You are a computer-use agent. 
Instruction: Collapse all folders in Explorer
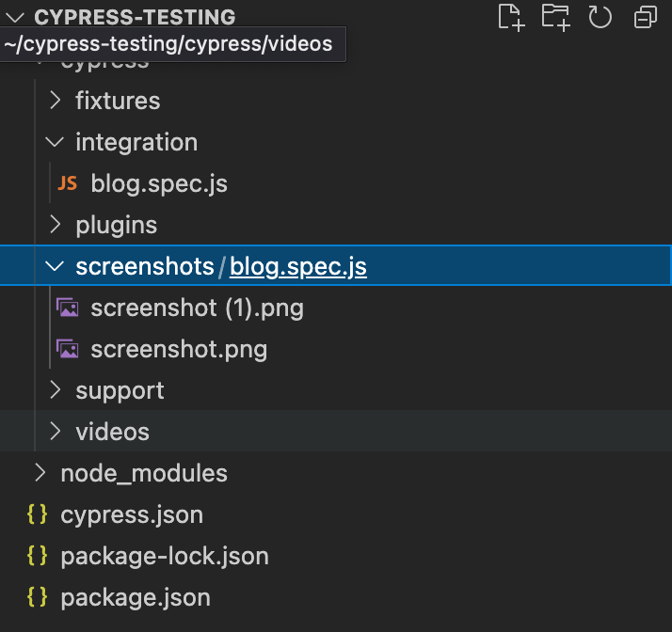(x=645, y=17)
